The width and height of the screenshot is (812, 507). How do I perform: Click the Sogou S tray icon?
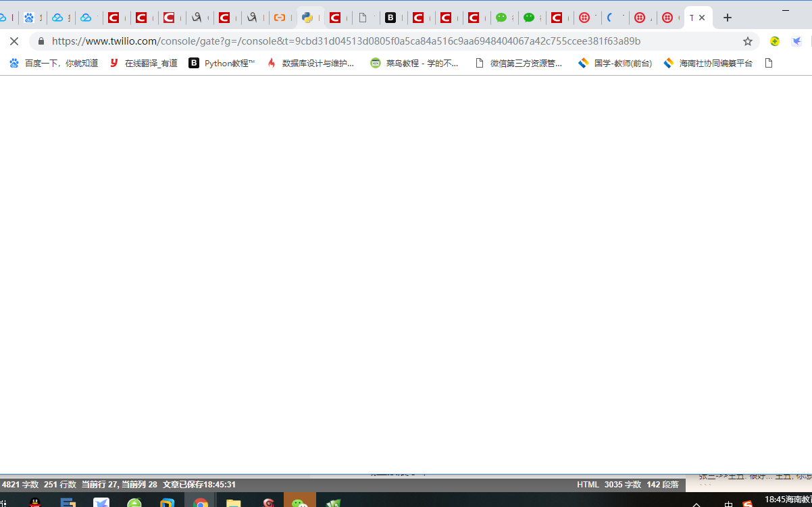click(747, 504)
